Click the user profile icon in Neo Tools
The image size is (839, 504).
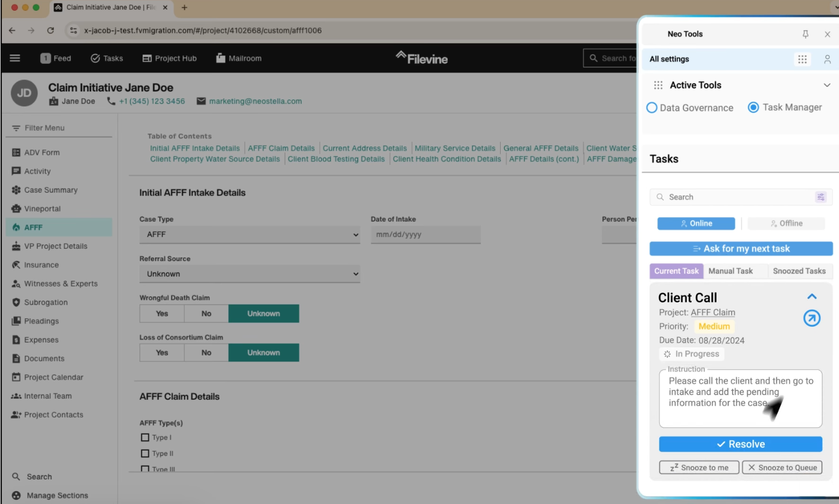827,59
